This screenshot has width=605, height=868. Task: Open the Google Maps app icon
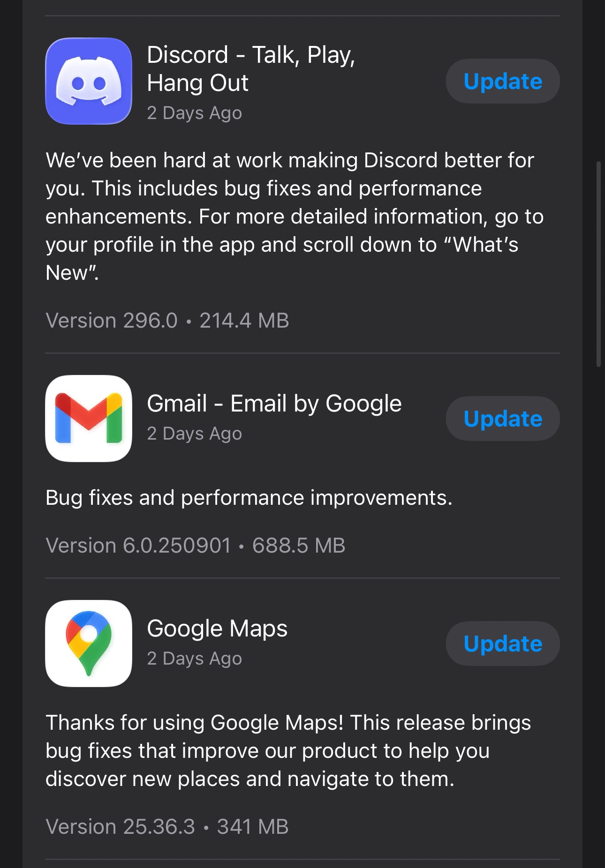pyautogui.click(x=89, y=643)
